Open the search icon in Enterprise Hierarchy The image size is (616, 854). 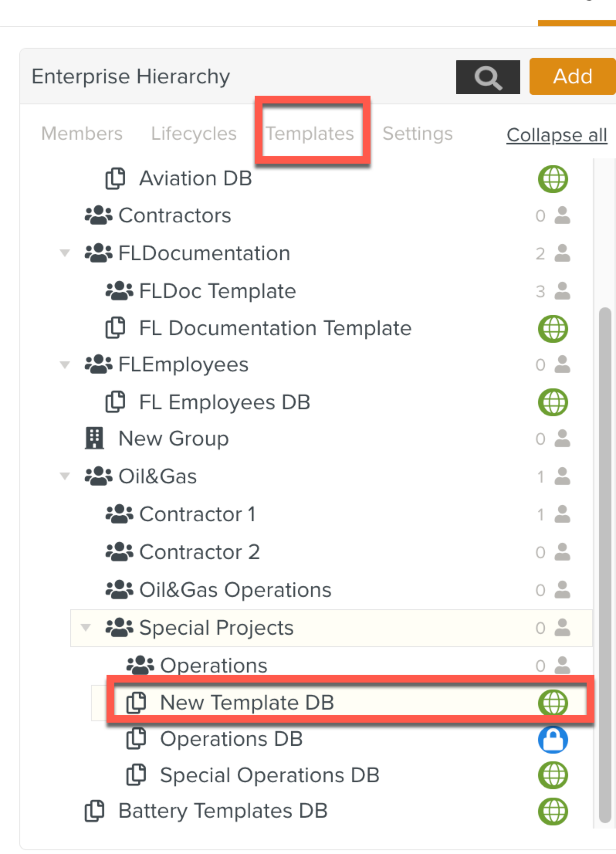487,77
